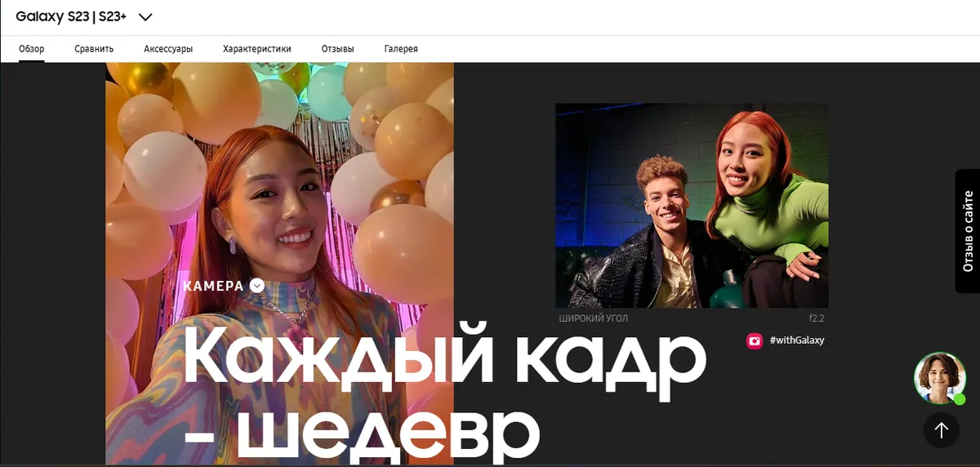Image resolution: width=980 pixels, height=467 pixels.
Task: Switch to the Сравнить tab
Action: click(94, 49)
